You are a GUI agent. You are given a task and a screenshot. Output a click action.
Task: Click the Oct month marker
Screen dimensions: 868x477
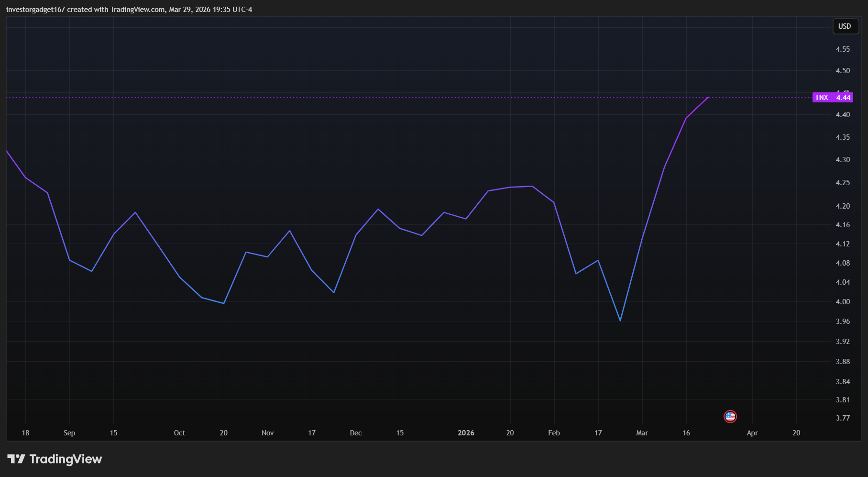[x=179, y=433]
